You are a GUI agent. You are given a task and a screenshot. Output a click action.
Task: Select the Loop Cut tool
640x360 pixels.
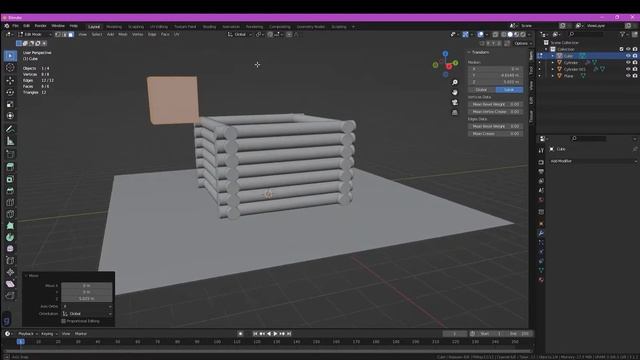tap(10, 202)
